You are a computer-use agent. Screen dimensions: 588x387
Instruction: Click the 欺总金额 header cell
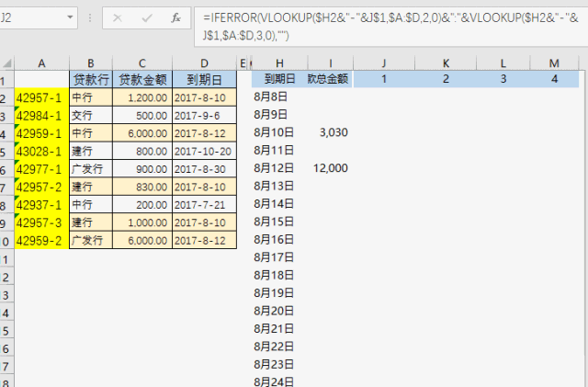coord(329,79)
